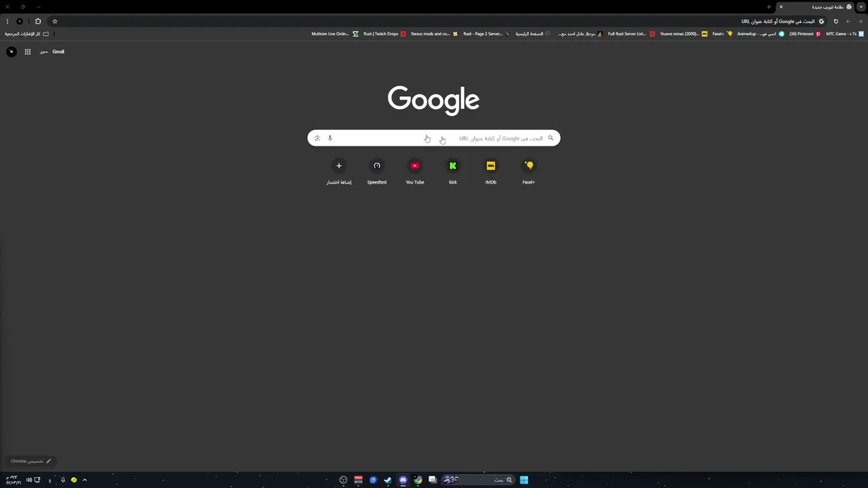The width and height of the screenshot is (868, 488).
Task: Open the Extensions puzzle icon
Action: (x=38, y=22)
